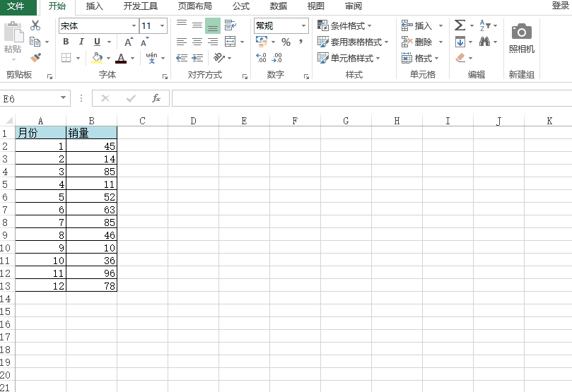Image resolution: width=572 pixels, height=392 pixels.
Task: Click the AutoSum sigma icon
Action: (x=460, y=25)
